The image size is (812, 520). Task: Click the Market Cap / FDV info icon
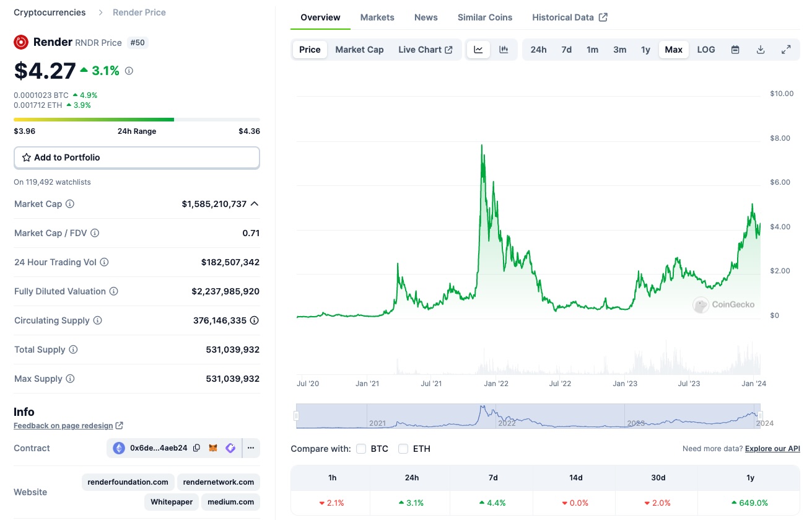pyautogui.click(x=95, y=233)
